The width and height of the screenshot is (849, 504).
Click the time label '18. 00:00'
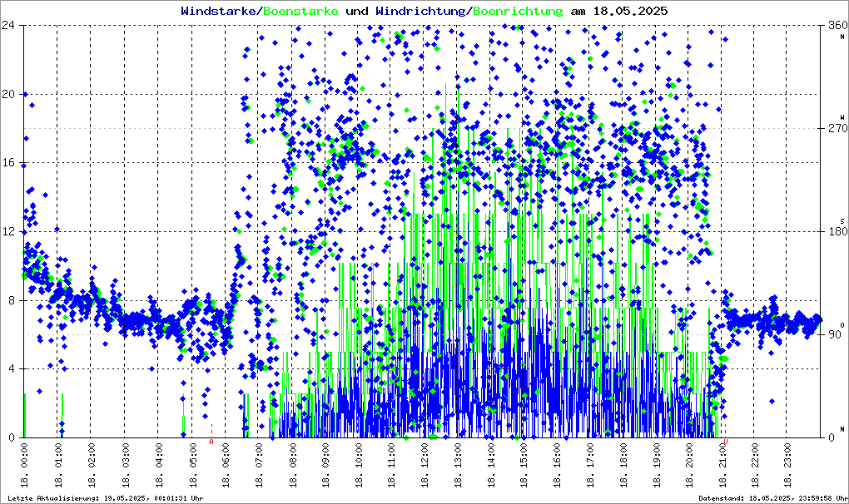tap(24, 464)
